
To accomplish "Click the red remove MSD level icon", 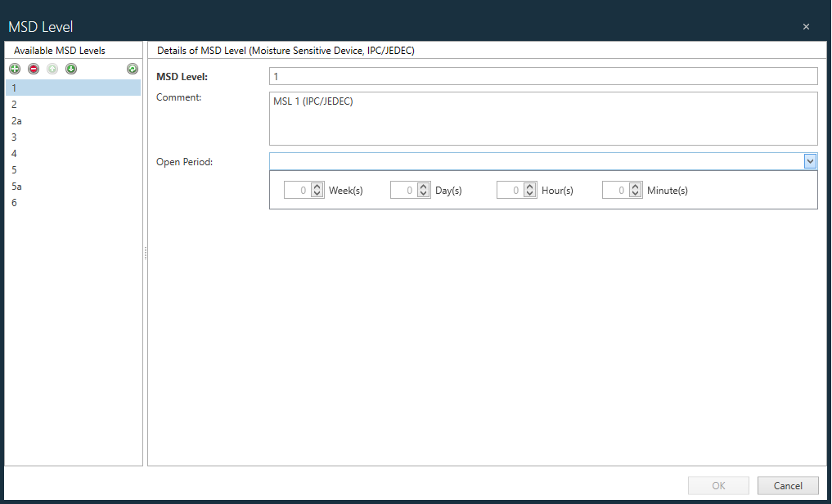I will [34, 69].
